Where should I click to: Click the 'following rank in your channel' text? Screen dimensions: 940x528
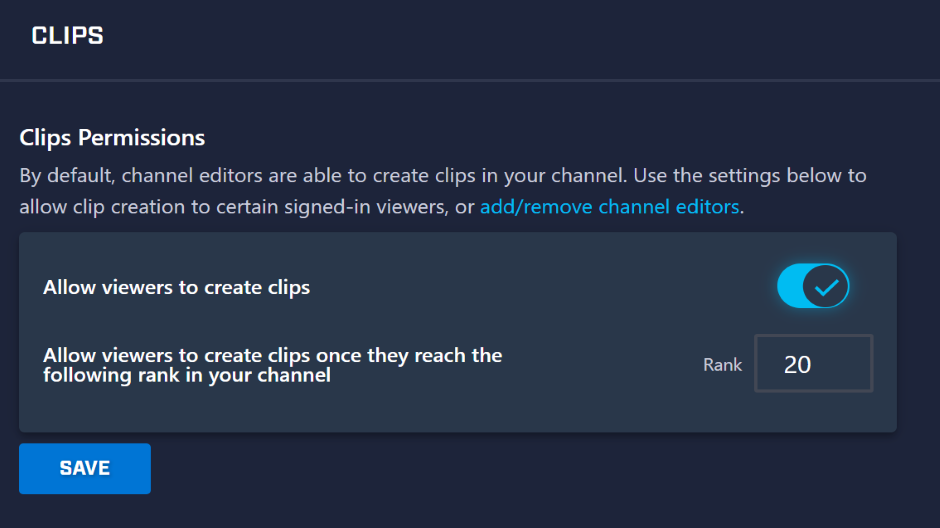187,376
